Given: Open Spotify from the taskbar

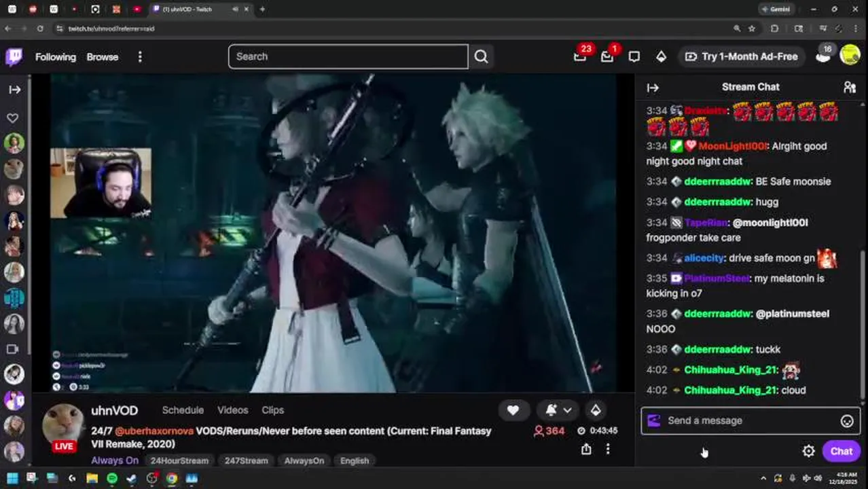Looking at the screenshot, I should pyautogui.click(x=111, y=478).
